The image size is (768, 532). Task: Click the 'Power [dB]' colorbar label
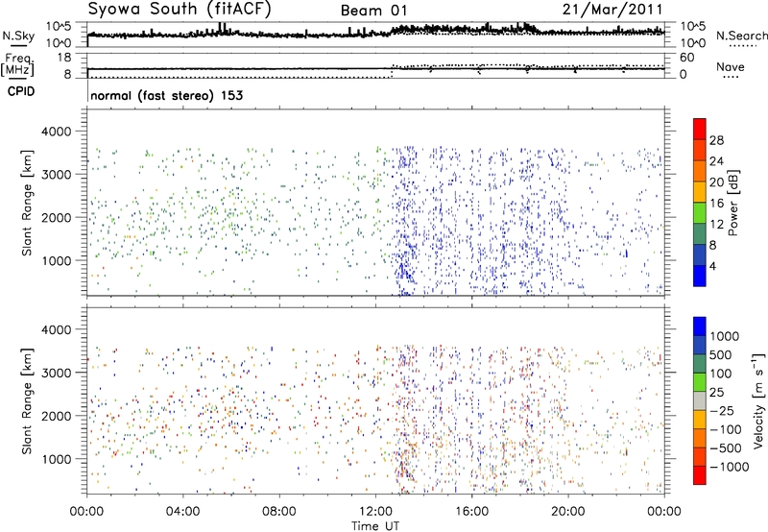point(732,203)
